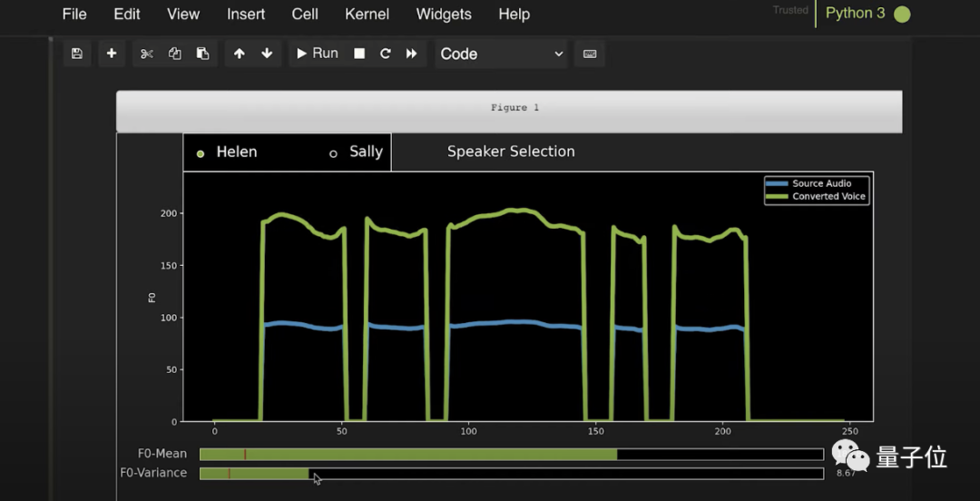Viewport: 980px width, 501px height.
Task: Restart the kernel with circular arrow
Action: tap(385, 54)
